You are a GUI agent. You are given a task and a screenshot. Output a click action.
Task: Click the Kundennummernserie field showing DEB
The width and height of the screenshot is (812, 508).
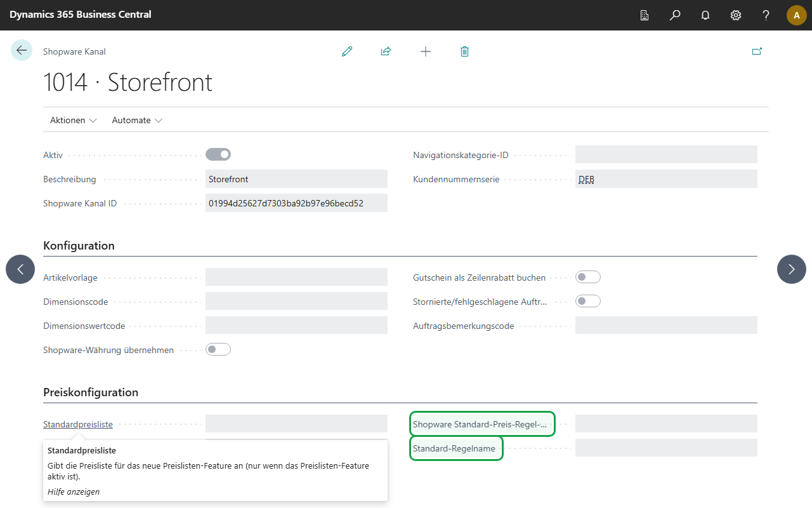point(666,179)
